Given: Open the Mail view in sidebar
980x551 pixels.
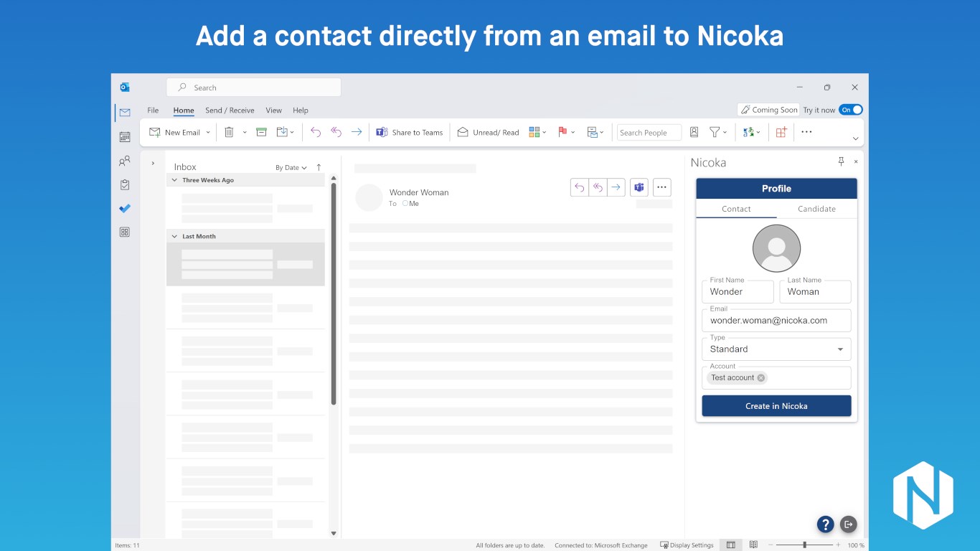Looking at the screenshot, I should pos(125,113).
